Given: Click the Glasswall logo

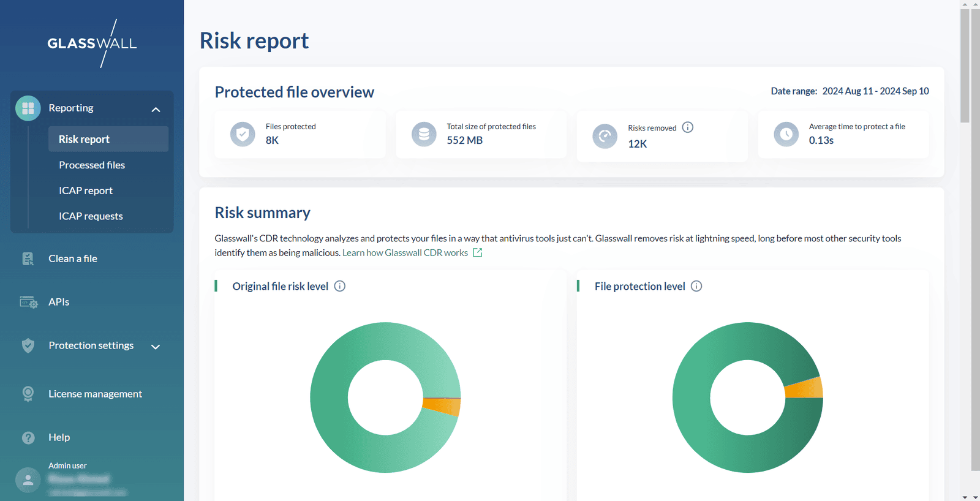Looking at the screenshot, I should tap(92, 43).
